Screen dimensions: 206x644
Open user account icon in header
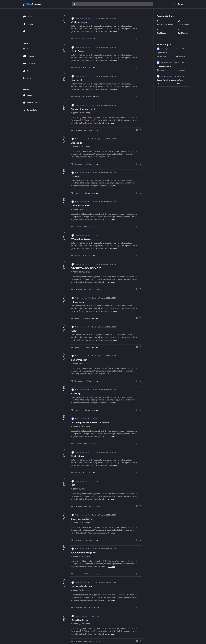pyautogui.click(x=174, y=4)
